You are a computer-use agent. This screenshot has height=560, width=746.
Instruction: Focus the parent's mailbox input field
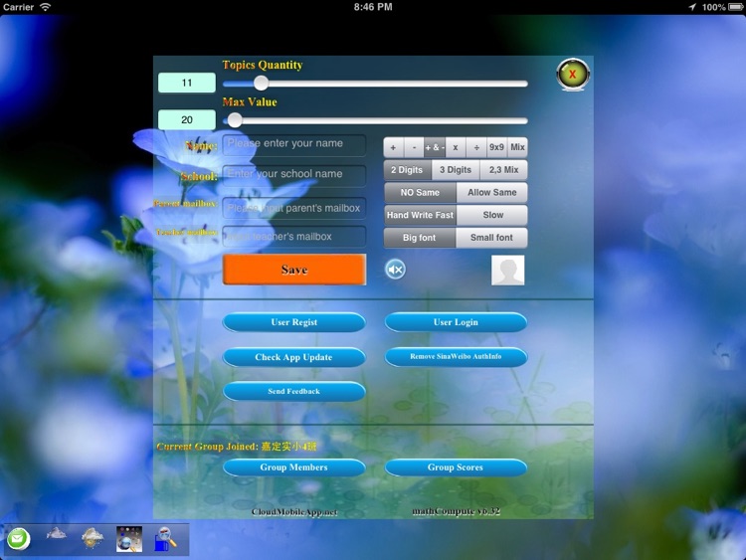pos(294,208)
